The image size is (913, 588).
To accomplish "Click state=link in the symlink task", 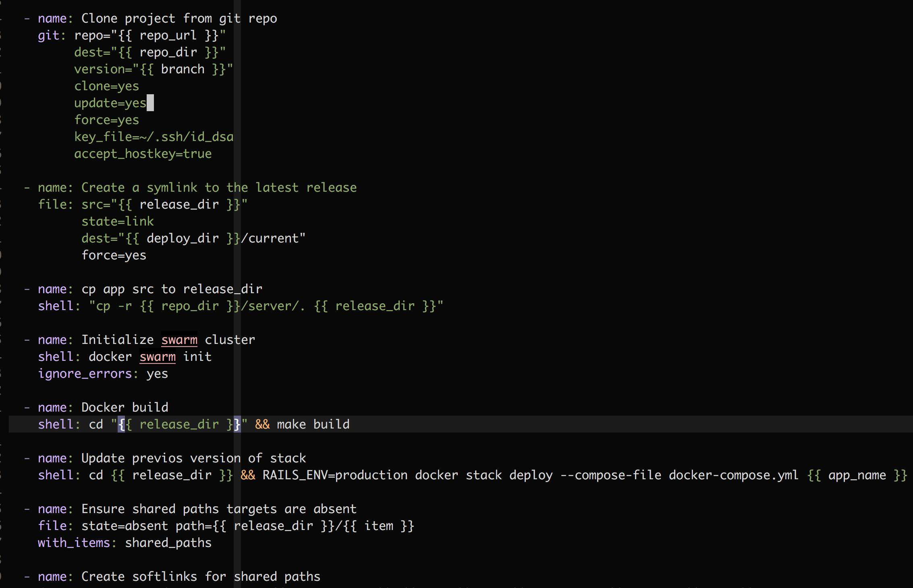I will (117, 221).
